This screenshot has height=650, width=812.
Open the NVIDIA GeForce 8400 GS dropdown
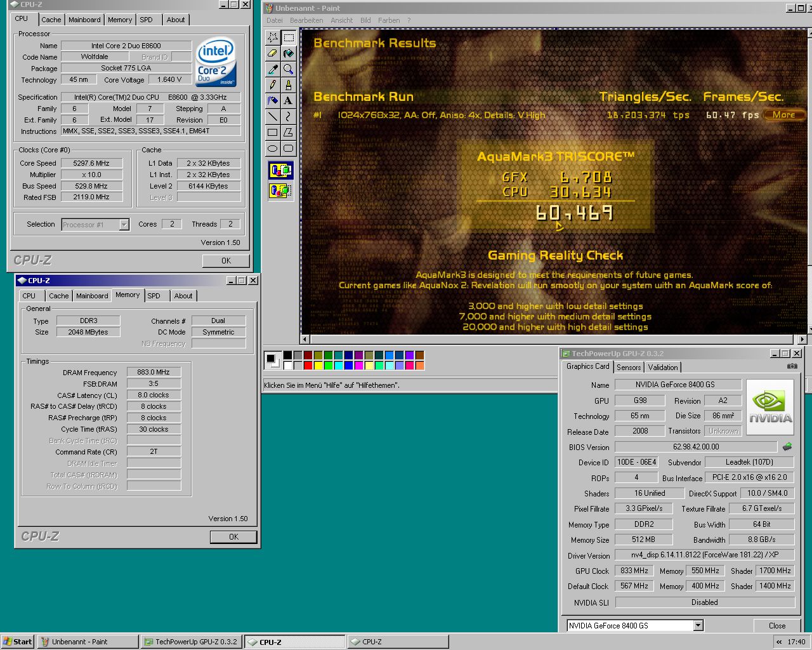[698, 626]
